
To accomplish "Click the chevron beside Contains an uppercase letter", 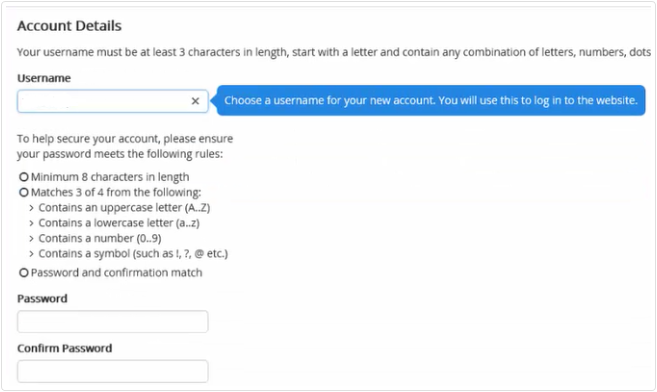I will click(x=31, y=208).
